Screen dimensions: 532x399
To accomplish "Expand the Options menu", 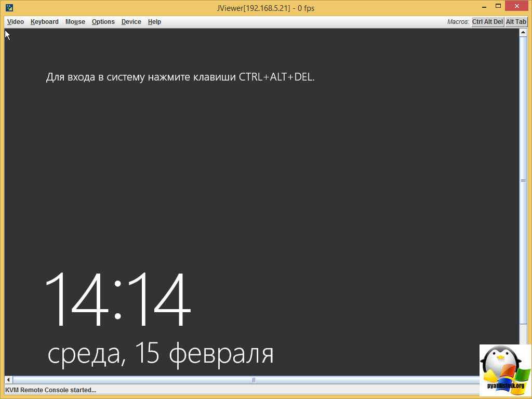I will coord(103,22).
